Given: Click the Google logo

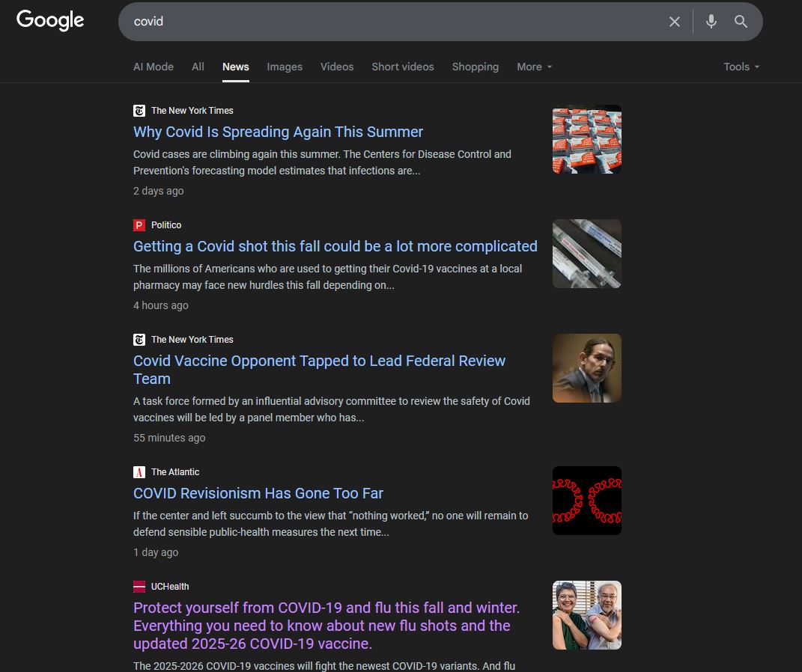Looking at the screenshot, I should click(x=50, y=20).
